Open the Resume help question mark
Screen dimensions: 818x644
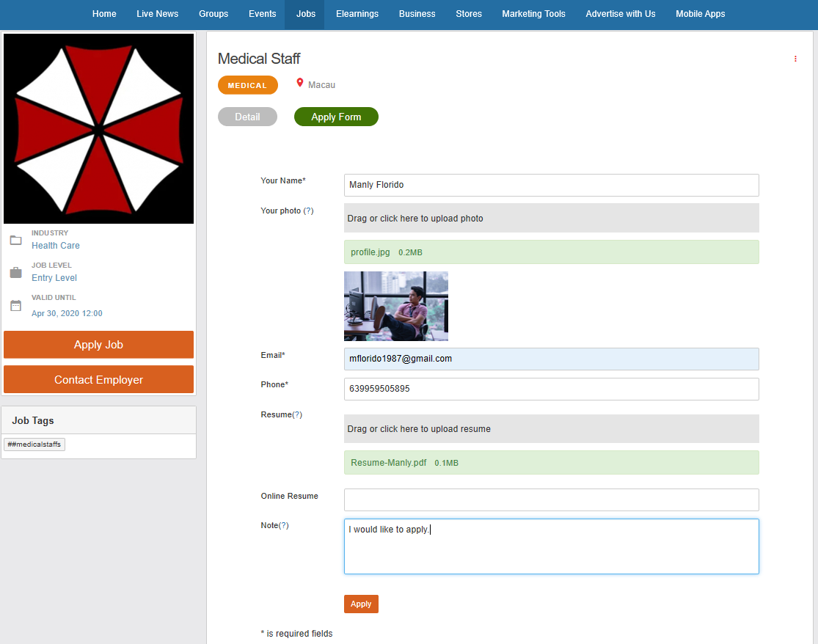(297, 414)
